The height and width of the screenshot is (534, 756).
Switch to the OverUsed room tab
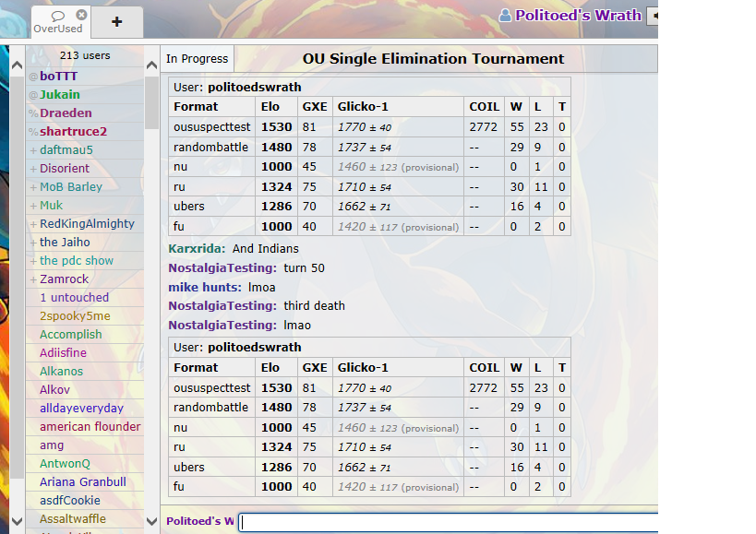click(x=58, y=22)
